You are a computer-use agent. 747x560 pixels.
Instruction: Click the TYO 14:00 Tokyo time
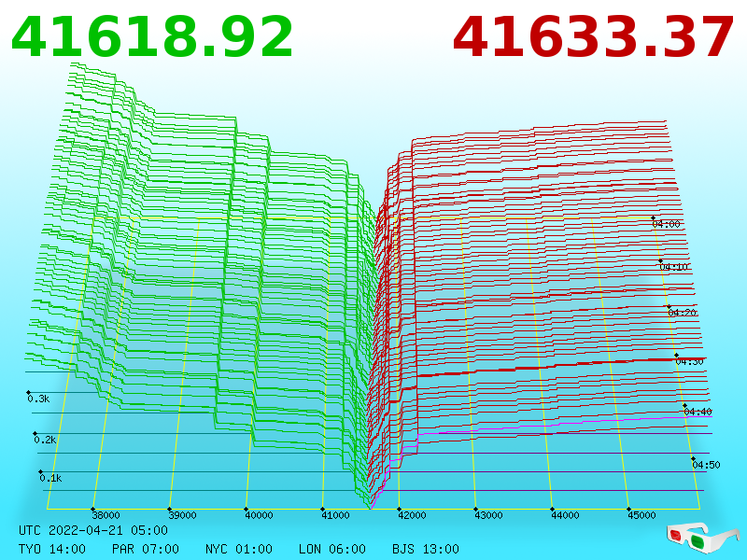tap(52, 549)
